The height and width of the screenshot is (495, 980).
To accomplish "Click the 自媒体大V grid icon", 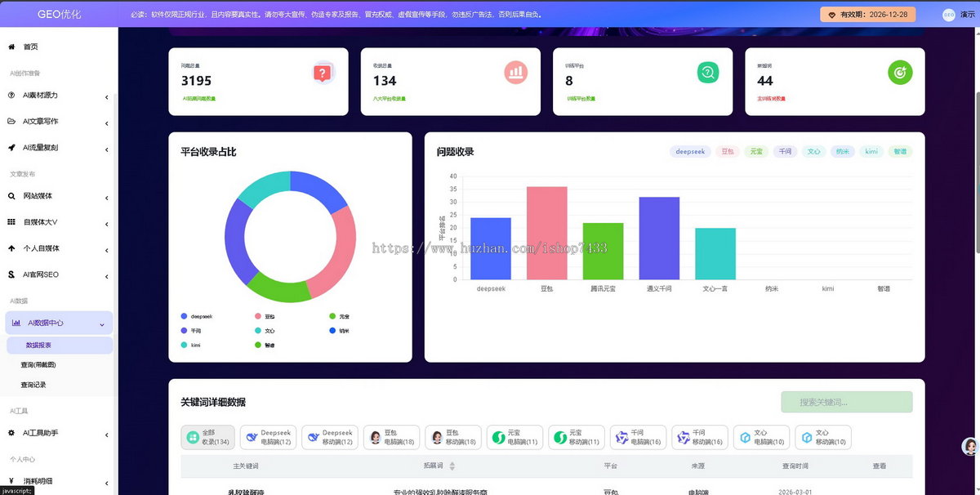I will [x=11, y=222].
